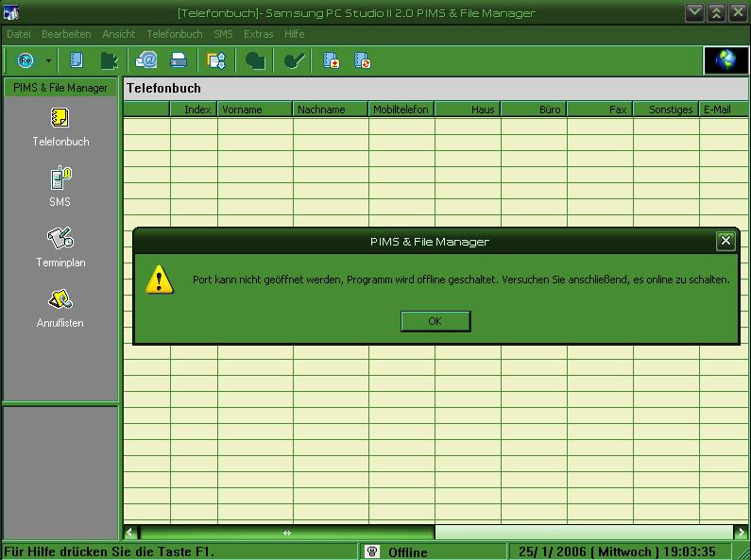Click the dialog title 'PIMS & File Manager'
Viewport: 751px width, 560px height.
click(430, 242)
